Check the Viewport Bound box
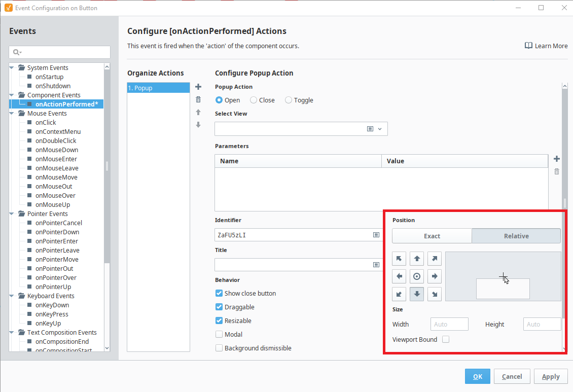The height and width of the screenshot is (392, 573). [445, 339]
